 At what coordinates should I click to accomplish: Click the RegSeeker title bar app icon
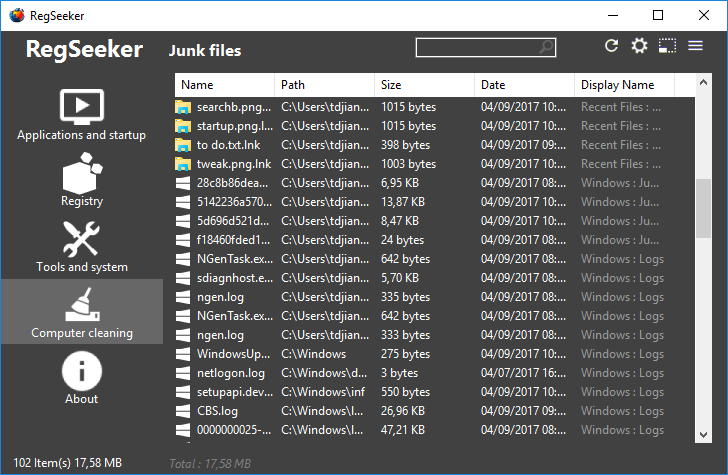[16, 15]
